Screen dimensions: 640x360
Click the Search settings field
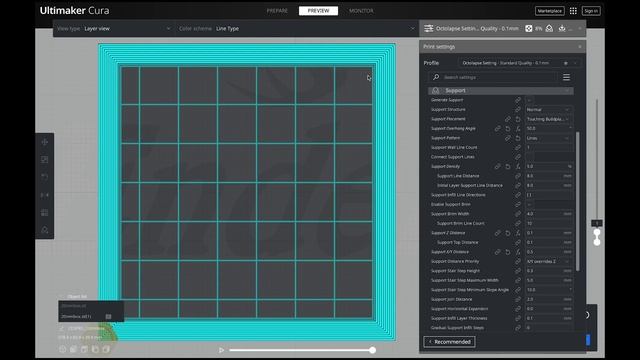[x=493, y=77]
